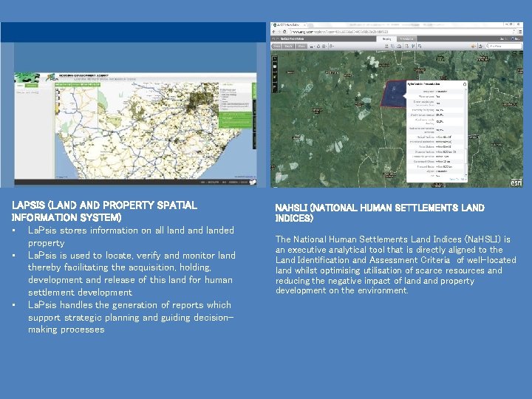Click the browser back arrow in NaHSLI screenshot
Image resolution: width=532 pixels, height=399 pixels.
pos(274,32)
